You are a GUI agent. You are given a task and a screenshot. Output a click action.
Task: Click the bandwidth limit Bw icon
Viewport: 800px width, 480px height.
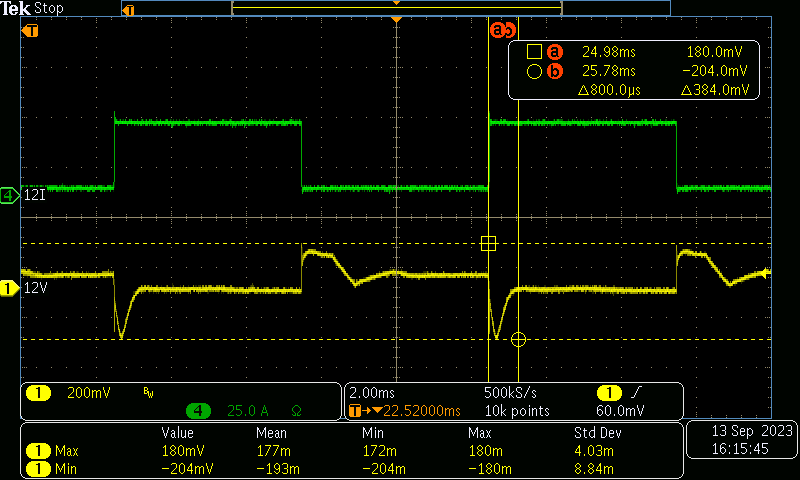click(148, 393)
